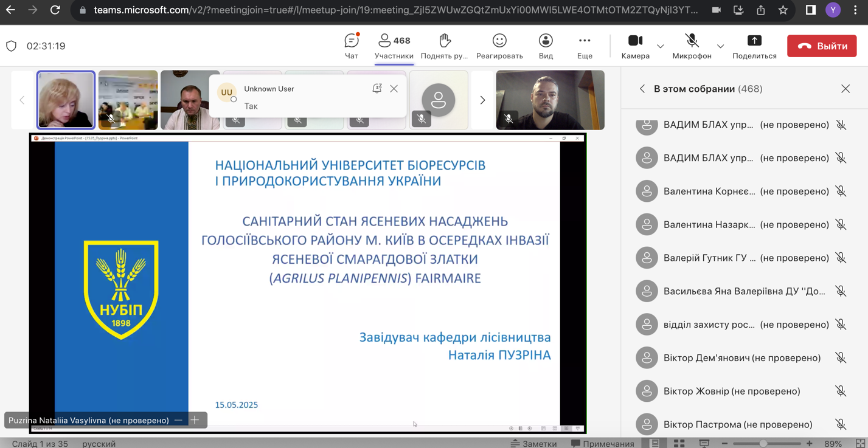Click the browser address bar URL
This screenshot has width=868, height=448.
tap(396, 10)
